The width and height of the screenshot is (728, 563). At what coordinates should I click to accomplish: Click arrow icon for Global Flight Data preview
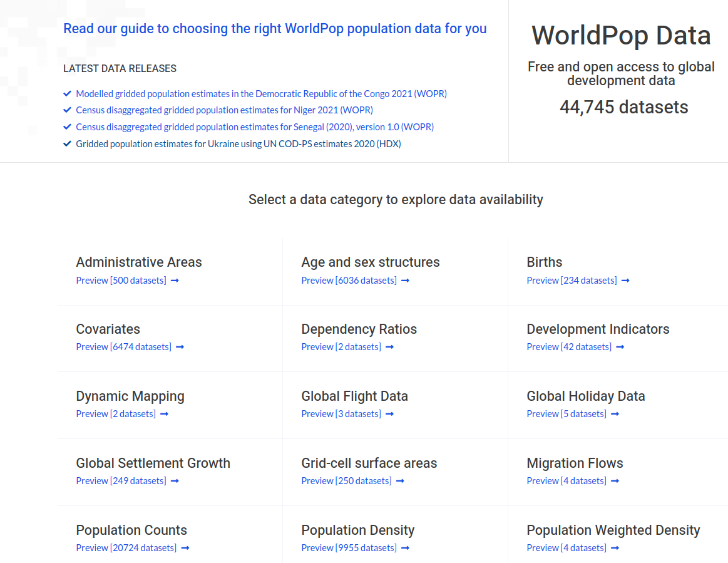[389, 414]
